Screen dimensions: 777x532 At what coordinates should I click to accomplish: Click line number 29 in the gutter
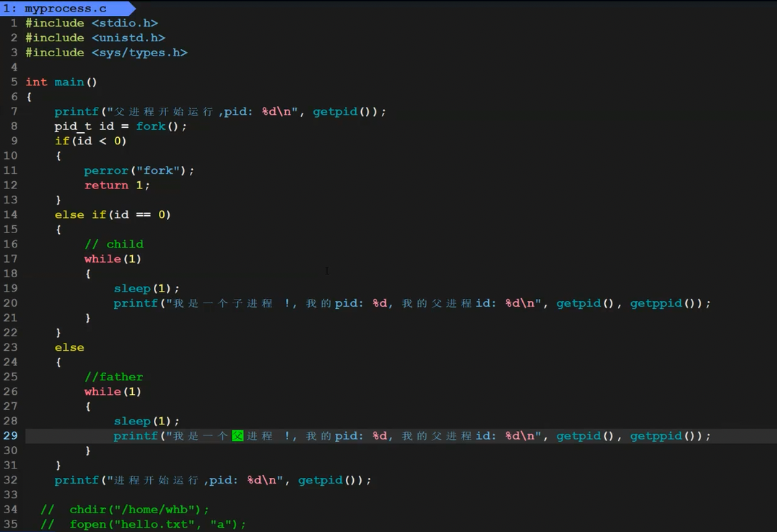10,436
